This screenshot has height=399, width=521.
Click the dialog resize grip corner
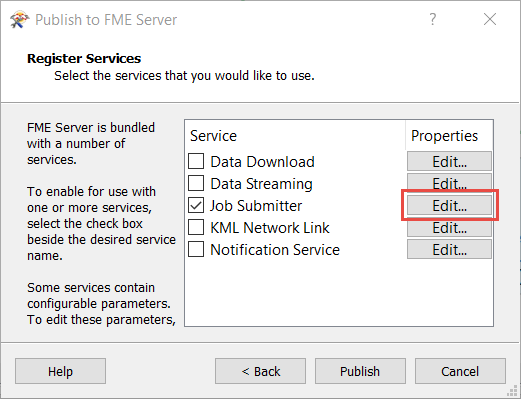pos(512,391)
